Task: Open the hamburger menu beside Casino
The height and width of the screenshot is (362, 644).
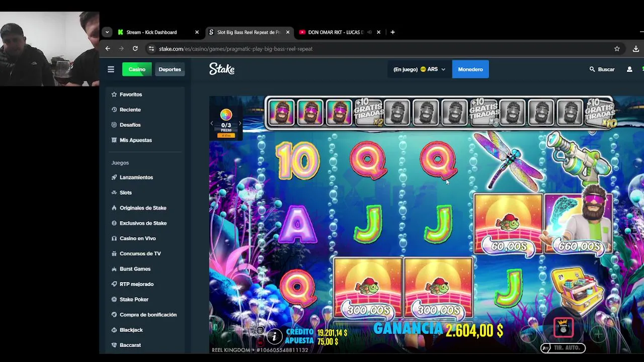Action: (111, 69)
